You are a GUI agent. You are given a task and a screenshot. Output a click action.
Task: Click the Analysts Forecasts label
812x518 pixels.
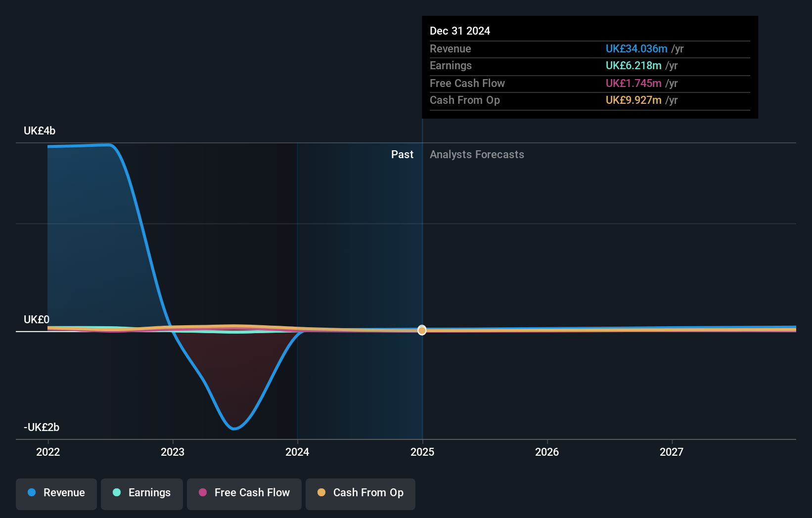click(477, 155)
